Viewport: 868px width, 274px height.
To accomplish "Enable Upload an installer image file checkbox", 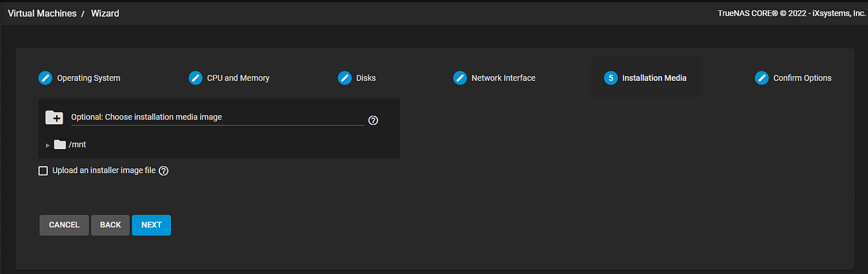I will coord(43,171).
